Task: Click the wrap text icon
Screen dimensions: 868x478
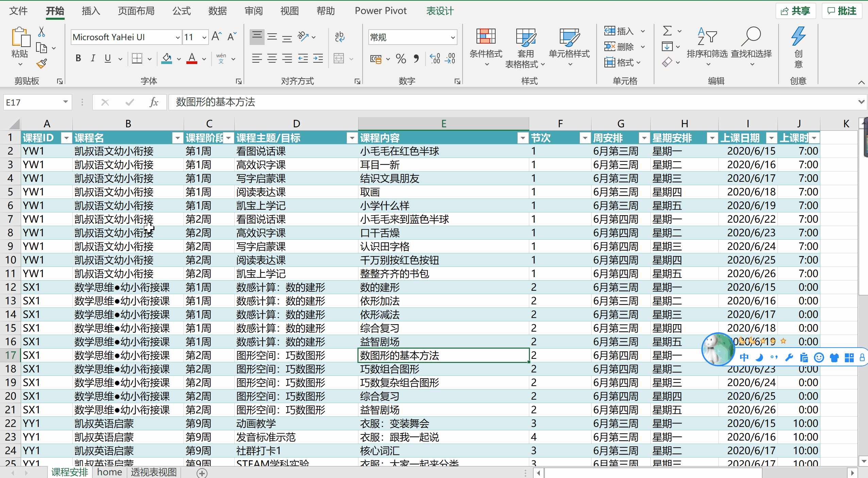Action: (339, 36)
